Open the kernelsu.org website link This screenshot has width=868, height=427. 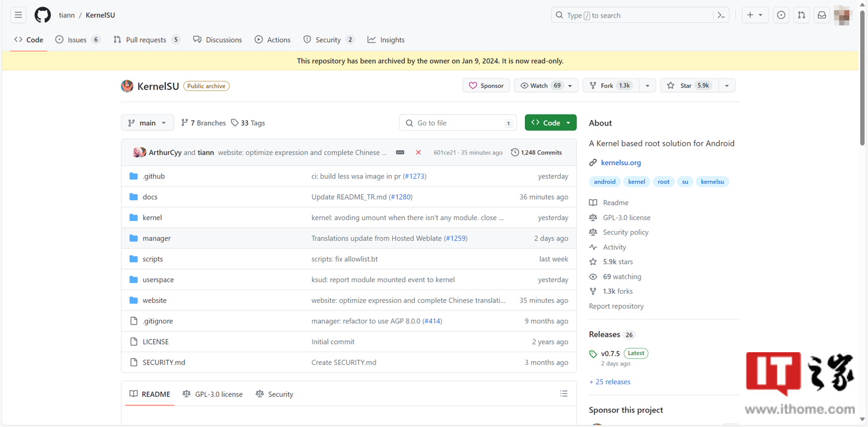click(x=621, y=162)
